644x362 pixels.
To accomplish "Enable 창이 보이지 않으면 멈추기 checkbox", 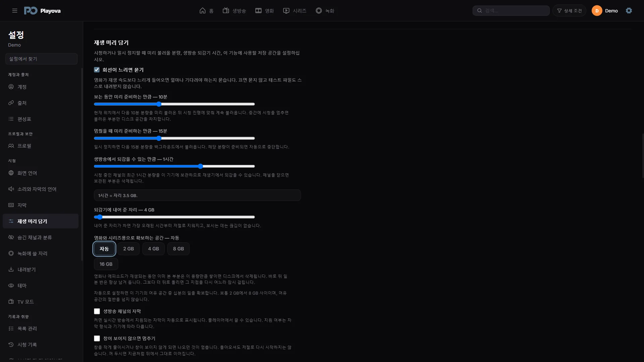I will [97, 339].
